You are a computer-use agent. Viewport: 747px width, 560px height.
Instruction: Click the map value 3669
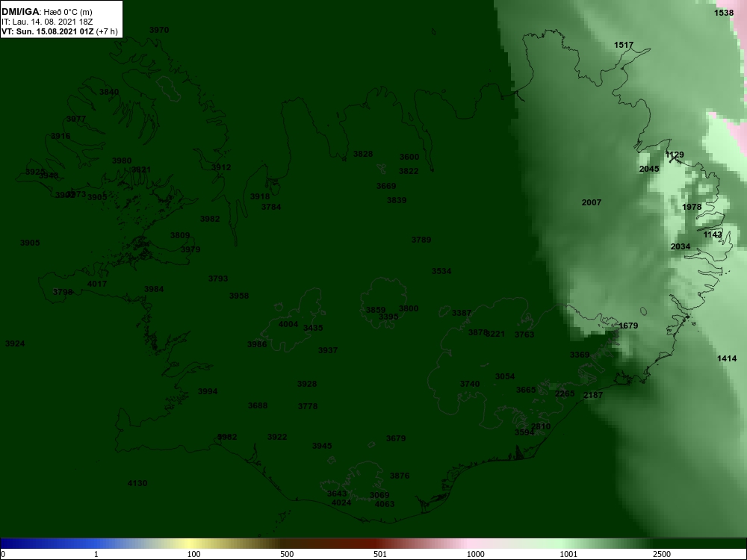pyautogui.click(x=386, y=186)
